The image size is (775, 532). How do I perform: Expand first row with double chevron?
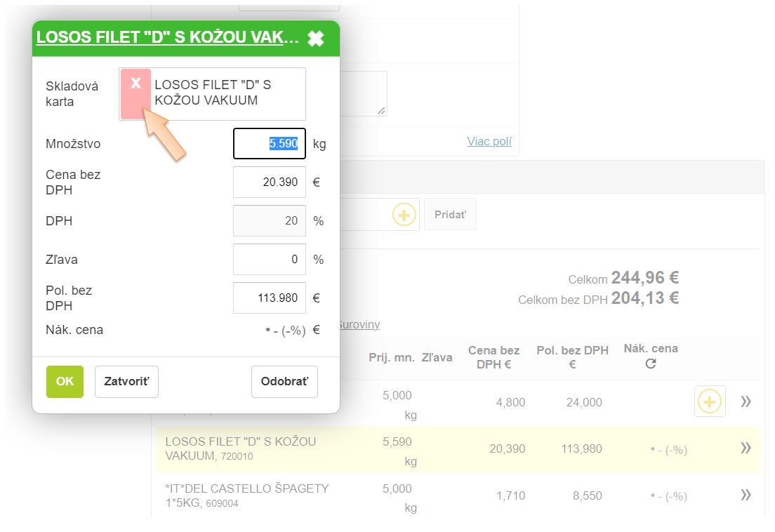pyautogui.click(x=746, y=401)
